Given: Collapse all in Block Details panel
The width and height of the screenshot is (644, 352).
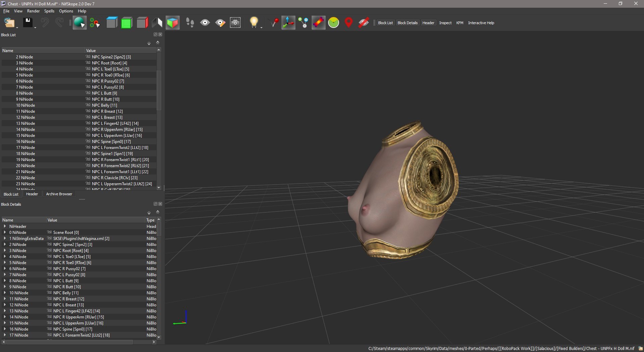Looking at the screenshot, I should tap(158, 212).
